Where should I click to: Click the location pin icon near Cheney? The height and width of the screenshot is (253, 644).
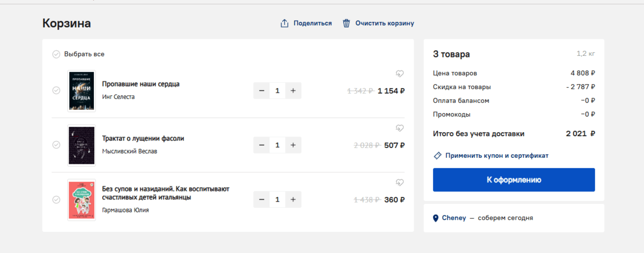coord(435,218)
